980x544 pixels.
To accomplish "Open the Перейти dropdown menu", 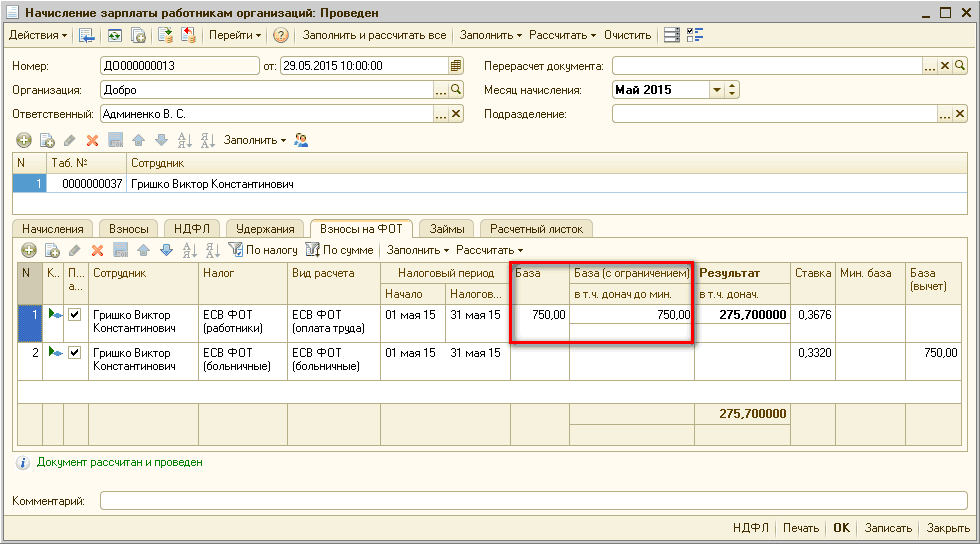I will (235, 36).
